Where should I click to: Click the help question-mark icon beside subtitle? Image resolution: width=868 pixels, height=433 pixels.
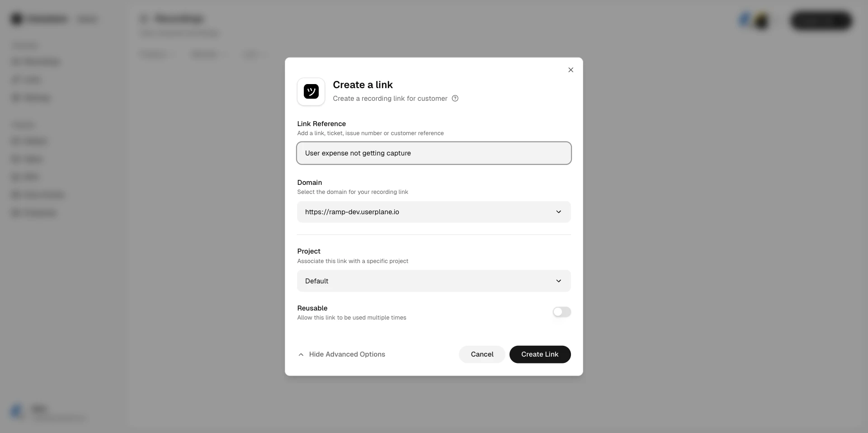click(x=455, y=99)
